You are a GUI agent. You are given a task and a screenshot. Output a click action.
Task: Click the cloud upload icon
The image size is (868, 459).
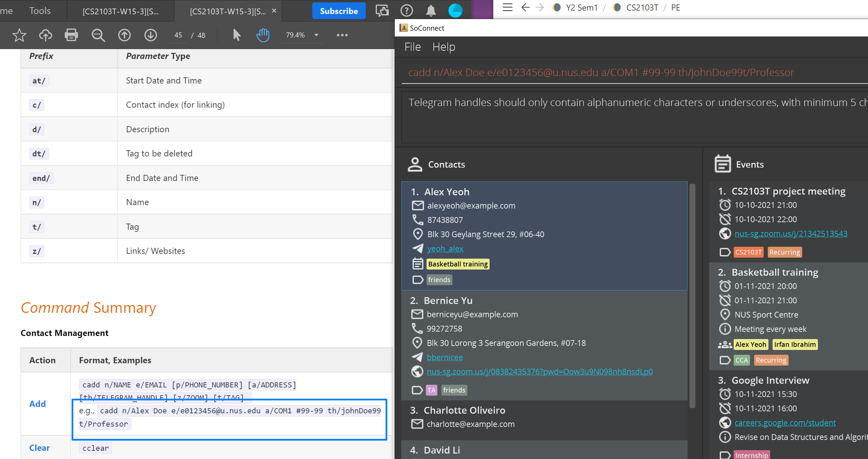(45, 35)
